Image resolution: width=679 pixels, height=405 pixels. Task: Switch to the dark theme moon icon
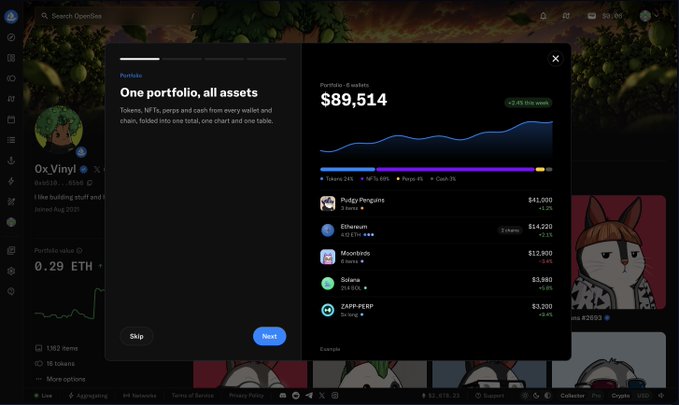pyautogui.click(x=536, y=395)
